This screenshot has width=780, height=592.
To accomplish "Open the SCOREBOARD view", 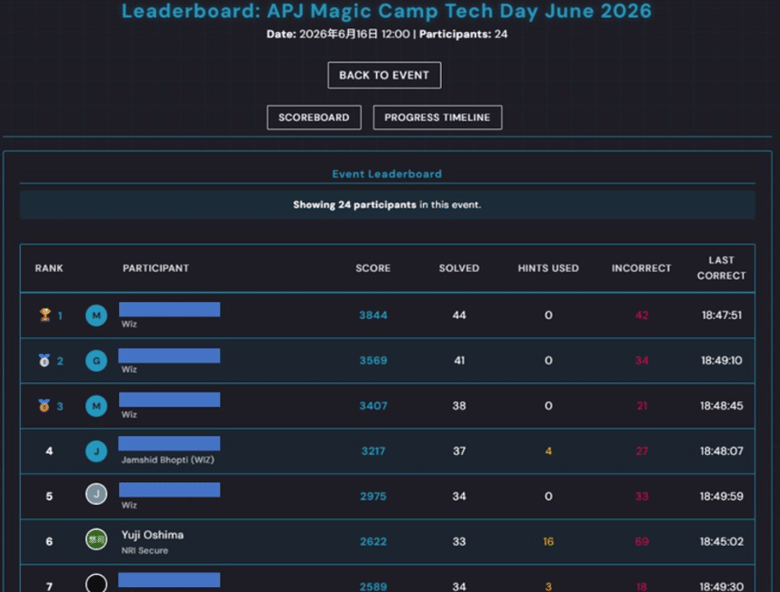I will pyautogui.click(x=314, y=117).
